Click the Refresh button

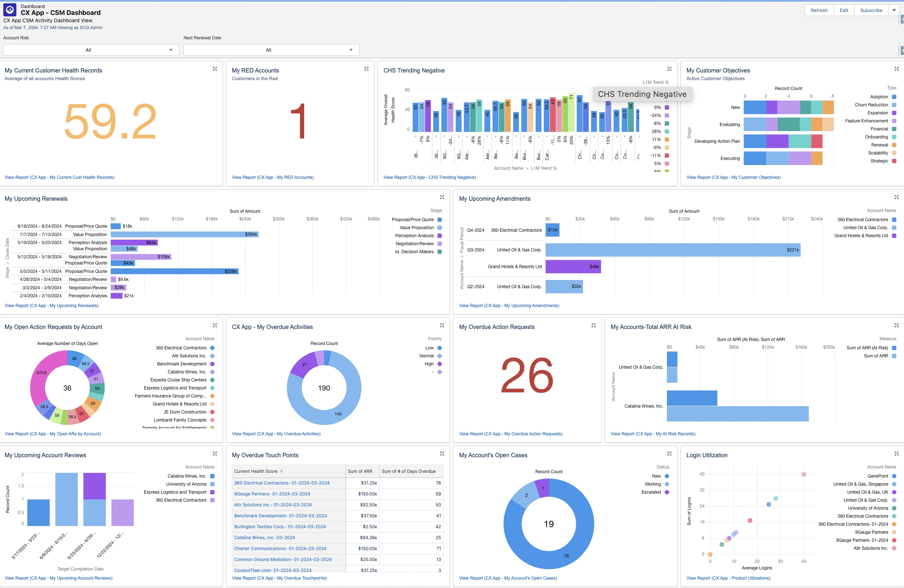tap(818, 10)
